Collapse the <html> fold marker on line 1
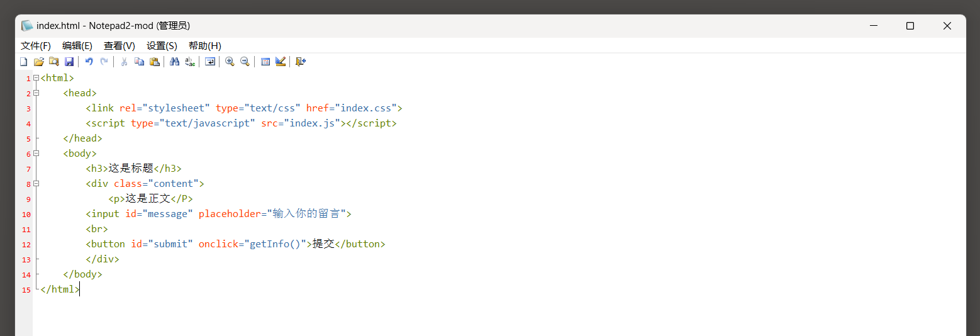The width and height of the screenshot is (980, 336). click(x=36, y=78)
